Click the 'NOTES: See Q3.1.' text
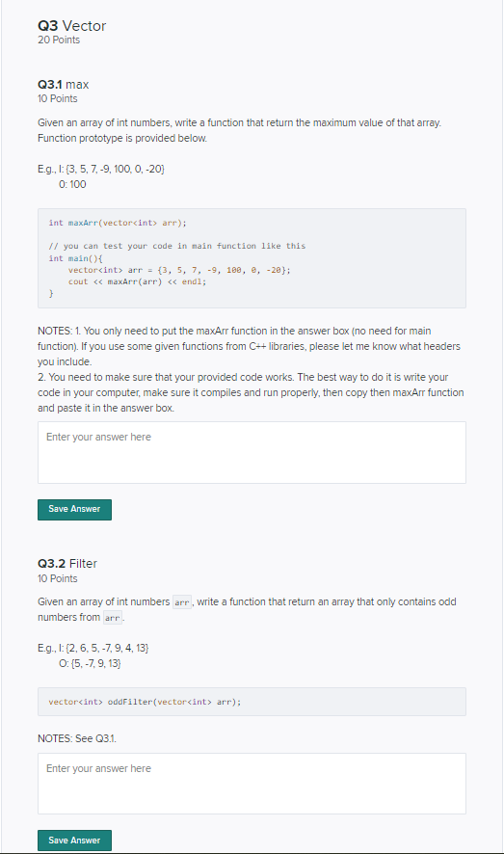This screenshot has width=504, height=854. [x=77, y=738]
